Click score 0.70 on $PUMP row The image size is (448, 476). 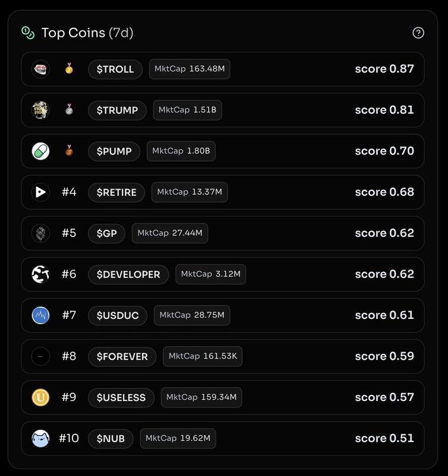(384, 151)
